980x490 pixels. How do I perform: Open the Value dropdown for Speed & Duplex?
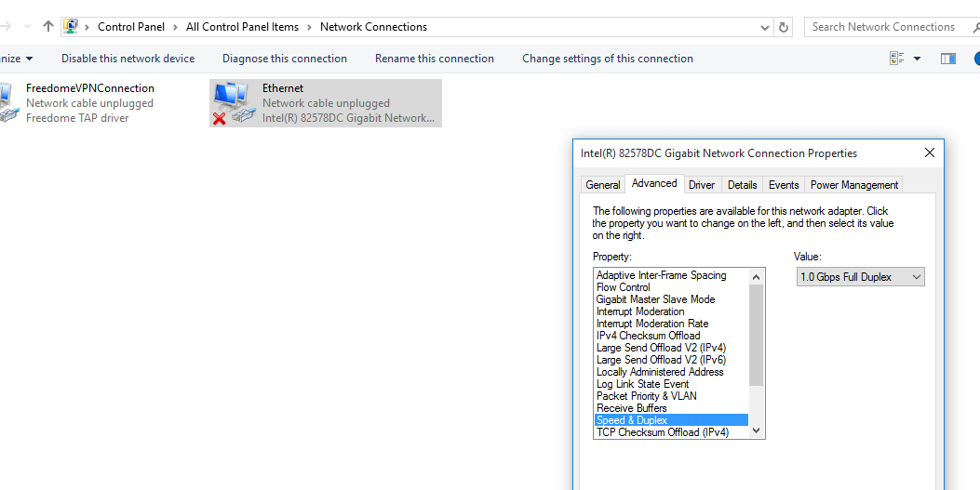pyautogui.click(x=861, y=277)
